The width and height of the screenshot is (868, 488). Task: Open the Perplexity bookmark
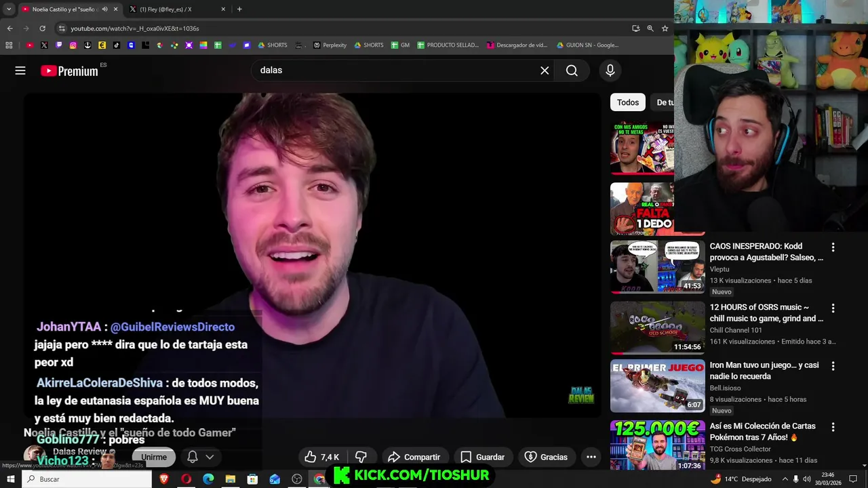(x=330, y=45)
